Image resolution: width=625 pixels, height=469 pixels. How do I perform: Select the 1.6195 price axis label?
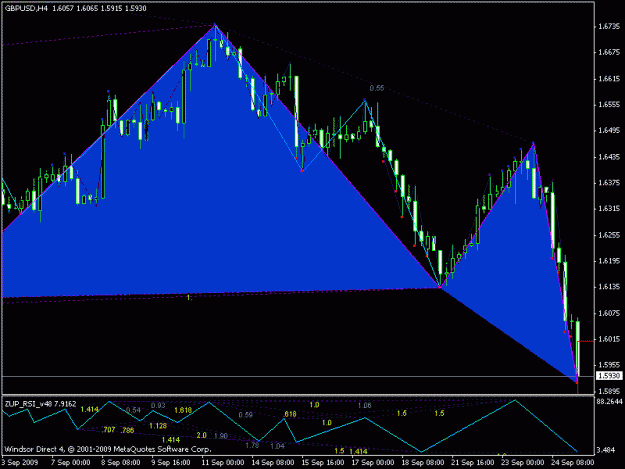(609, 261)
